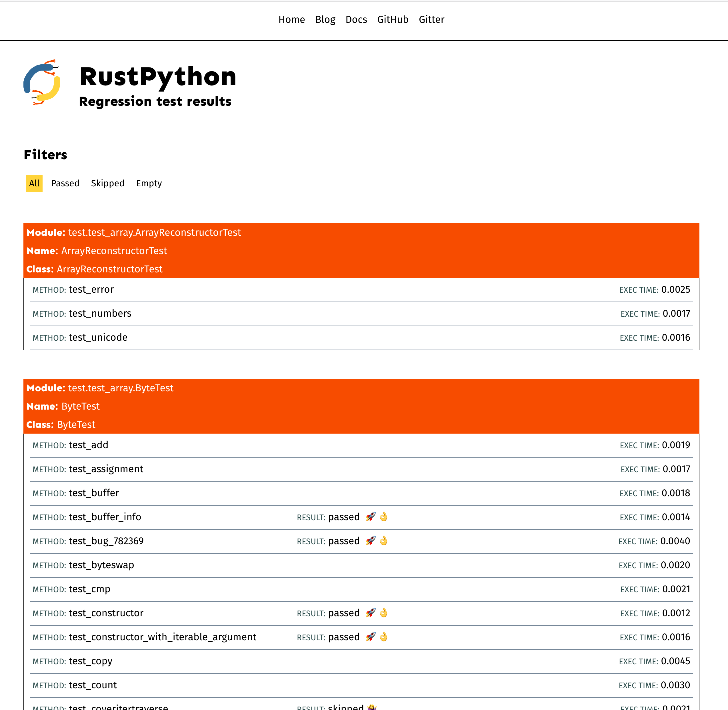Click exec time 0.0040 value
The height and width of the screenshot is (710, 728).
(x=675, y=541)
